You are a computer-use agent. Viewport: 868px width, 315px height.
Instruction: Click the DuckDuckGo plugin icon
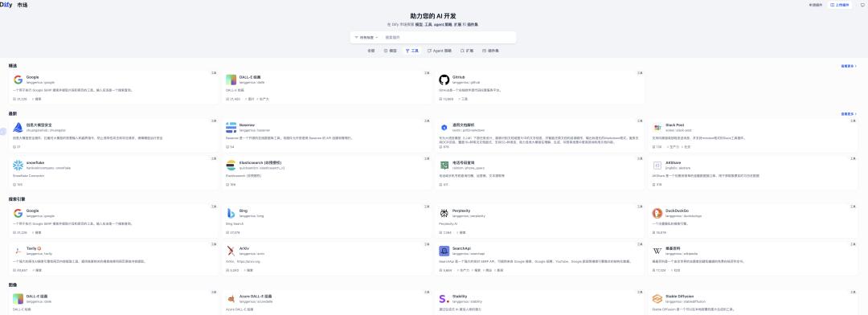pos(657,213)
